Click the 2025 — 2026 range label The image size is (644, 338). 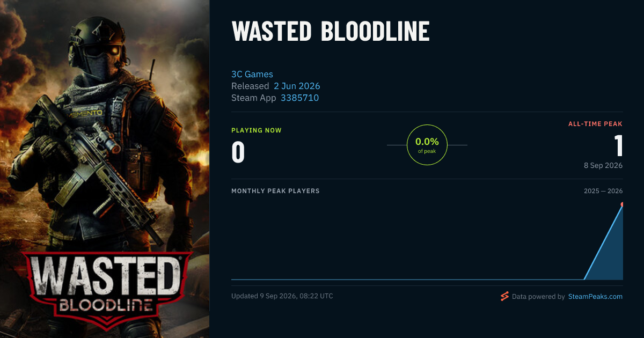(x=603, y=191)
